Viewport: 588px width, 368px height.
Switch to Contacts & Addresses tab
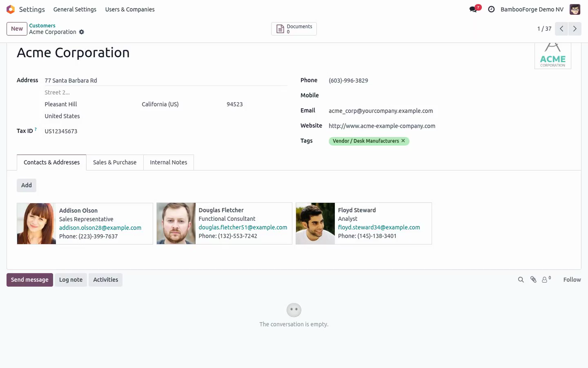[x=51, y=162]
